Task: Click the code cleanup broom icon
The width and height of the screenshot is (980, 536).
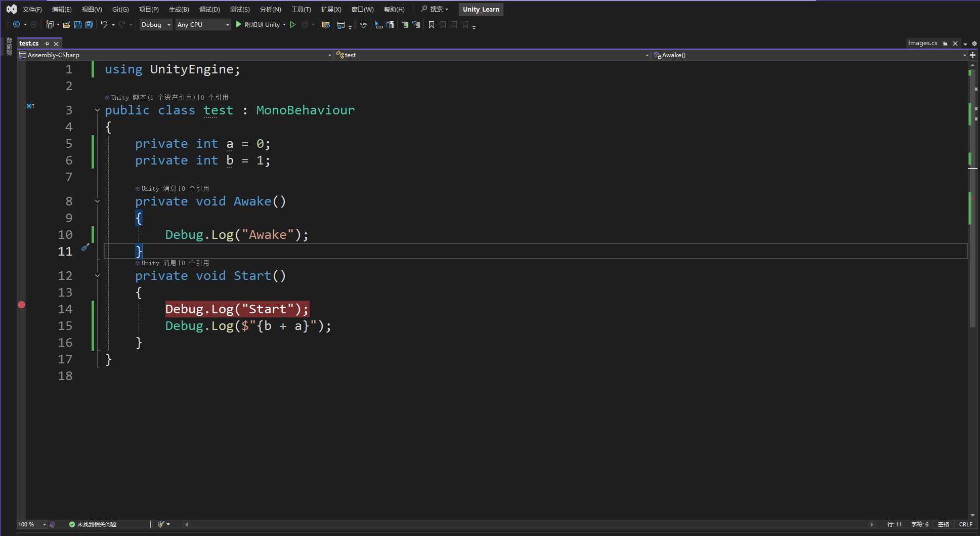Action: coord(160,524)
